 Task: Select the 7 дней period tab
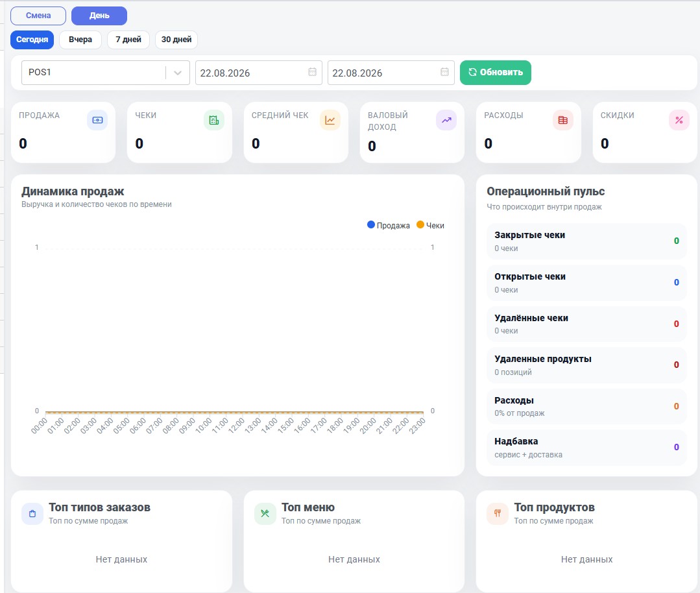coord(128,40)
